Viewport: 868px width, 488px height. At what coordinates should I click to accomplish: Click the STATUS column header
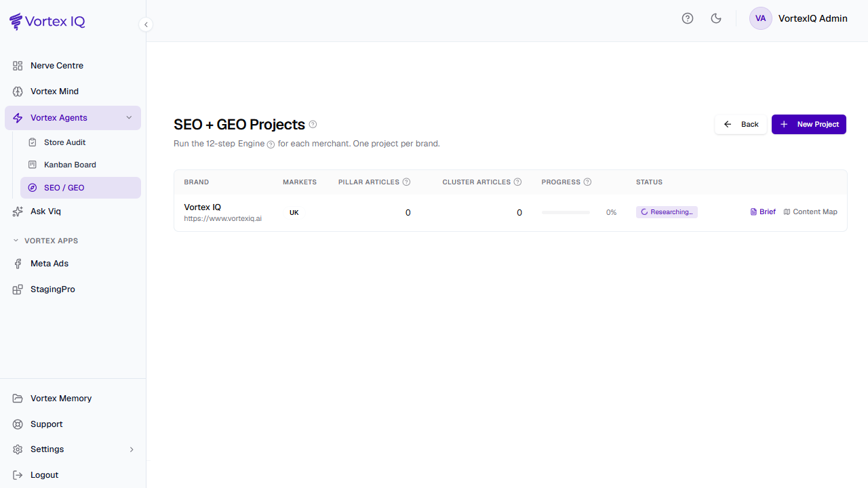point(649,182)
